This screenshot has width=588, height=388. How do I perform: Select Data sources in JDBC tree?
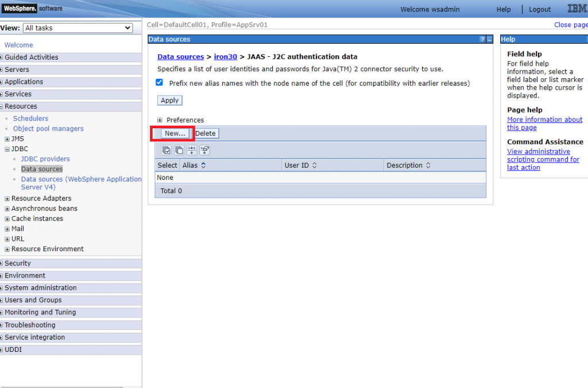pos(42,169)
